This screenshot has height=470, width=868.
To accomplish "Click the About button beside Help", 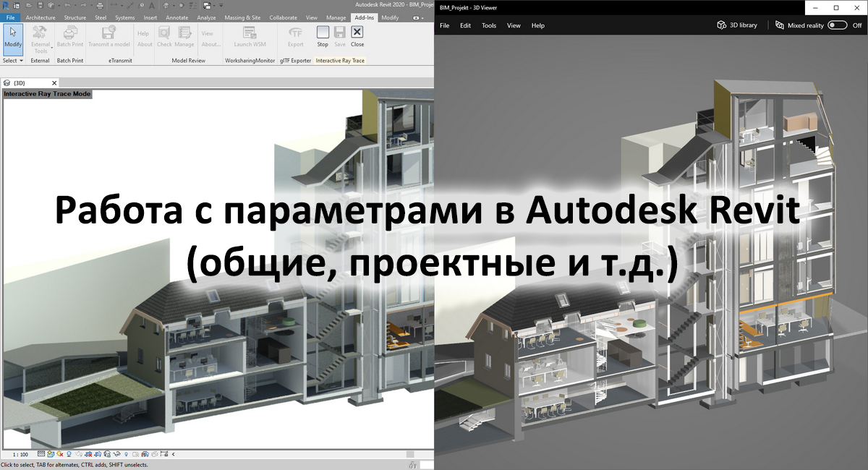I will point(145,44).
